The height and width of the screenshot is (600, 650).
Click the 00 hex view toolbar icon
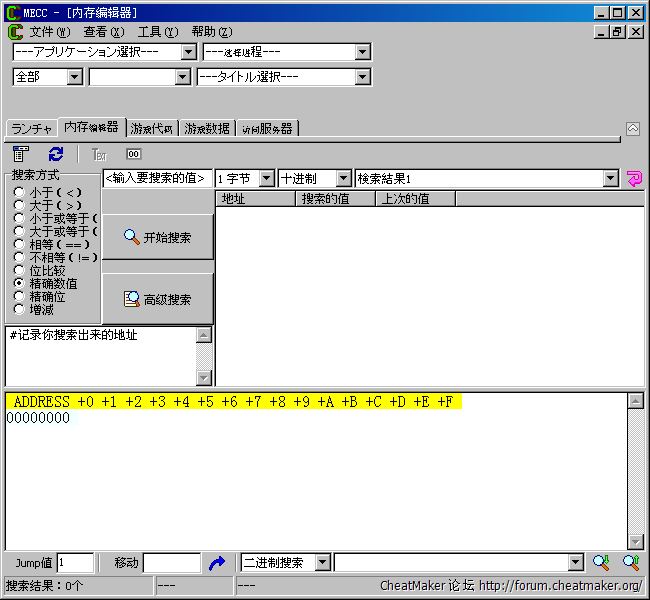133,154
